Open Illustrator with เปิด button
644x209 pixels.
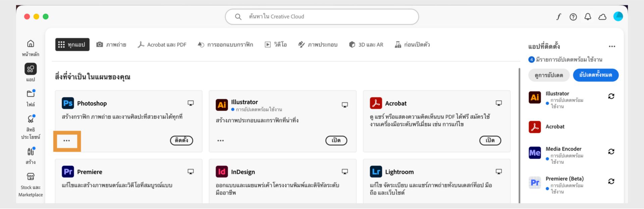click(x=336, y=140)
